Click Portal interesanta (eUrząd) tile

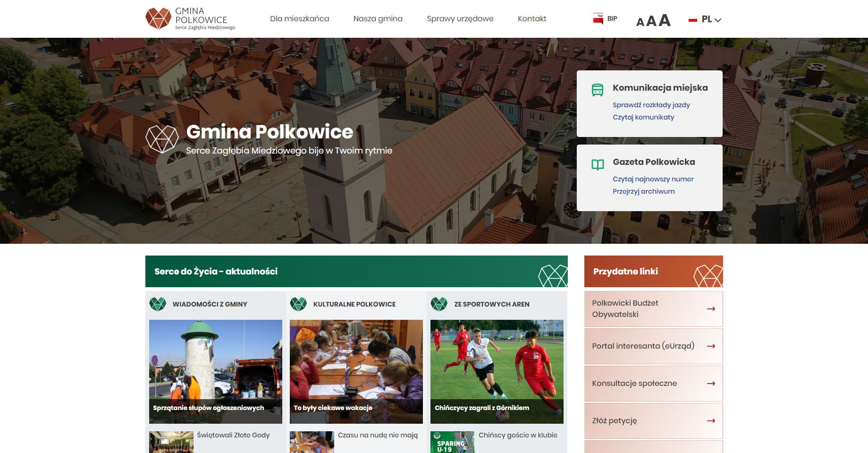643,346
